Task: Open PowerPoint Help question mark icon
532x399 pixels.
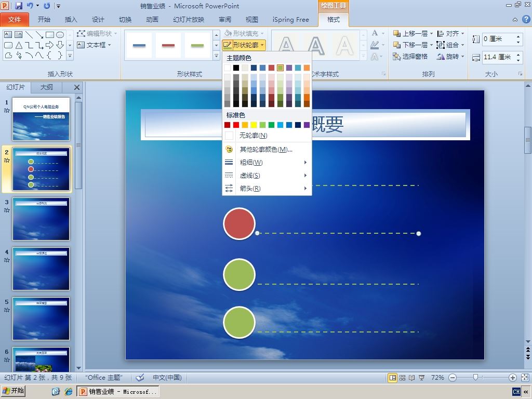Action: pyautogui.click(x=526, y=19)
